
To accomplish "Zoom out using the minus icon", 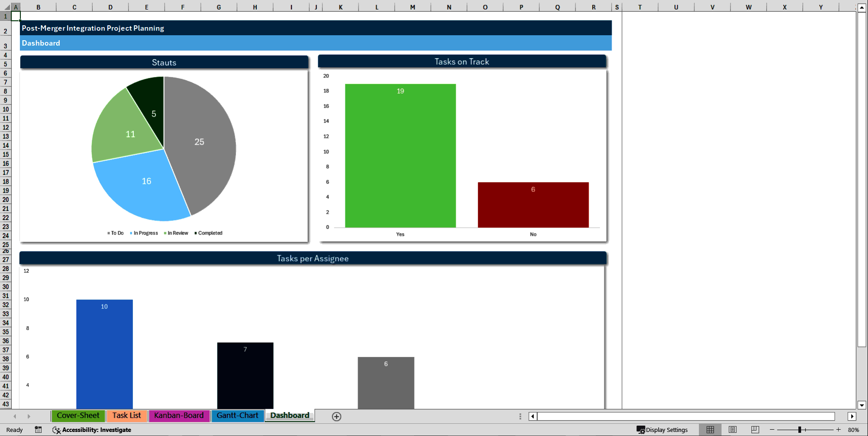I will [773, 430].
